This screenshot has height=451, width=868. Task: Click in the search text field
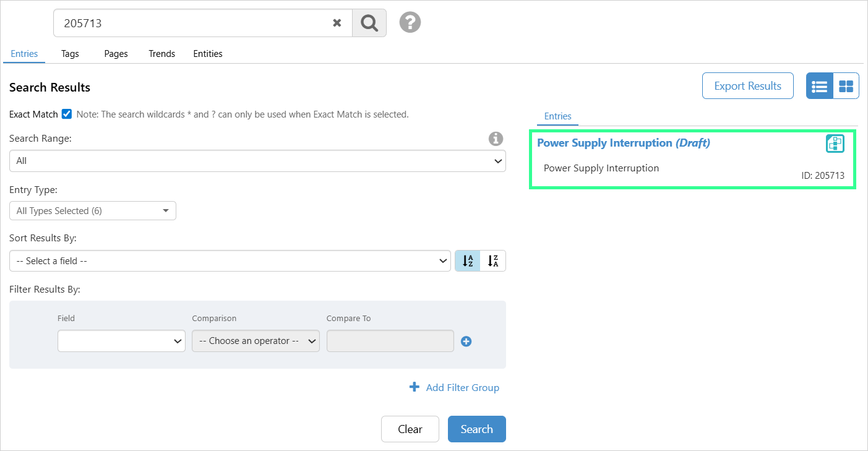[192, 24]
